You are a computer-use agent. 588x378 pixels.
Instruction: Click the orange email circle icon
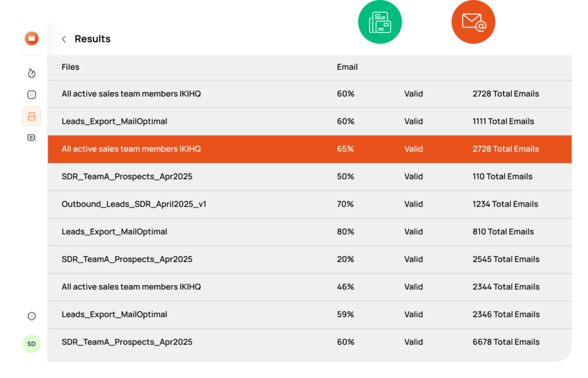point(473,22)
